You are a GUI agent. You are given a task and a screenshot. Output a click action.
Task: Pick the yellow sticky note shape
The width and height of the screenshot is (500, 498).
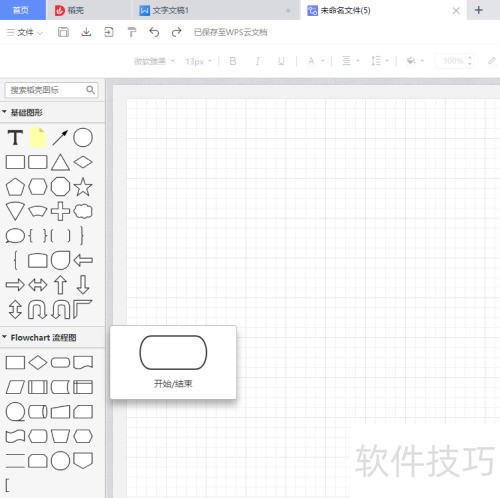38,137
